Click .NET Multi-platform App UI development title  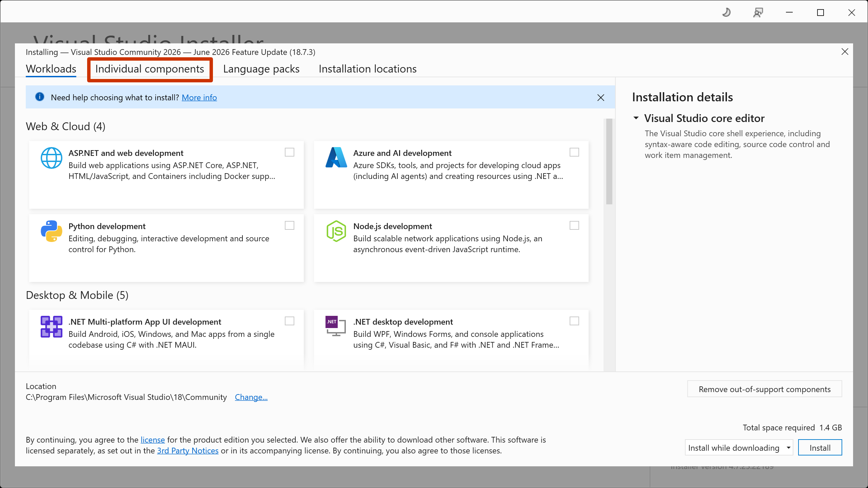(145, 322)
